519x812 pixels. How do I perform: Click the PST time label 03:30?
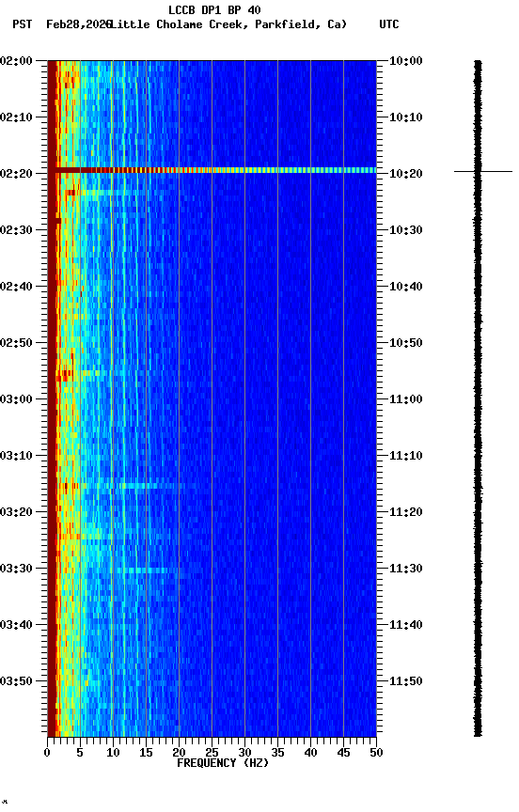pyautogui.click(x=16, y=569)
